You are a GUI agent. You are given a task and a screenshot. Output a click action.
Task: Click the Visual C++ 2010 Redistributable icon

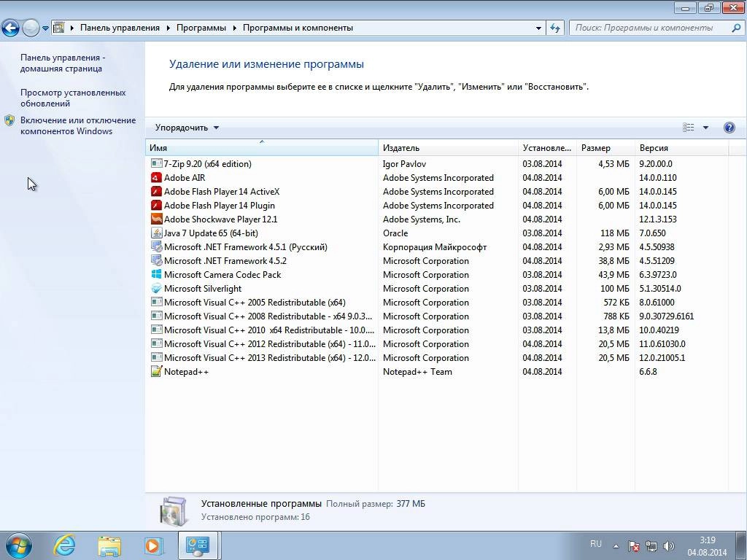click(x=156, y=330)
